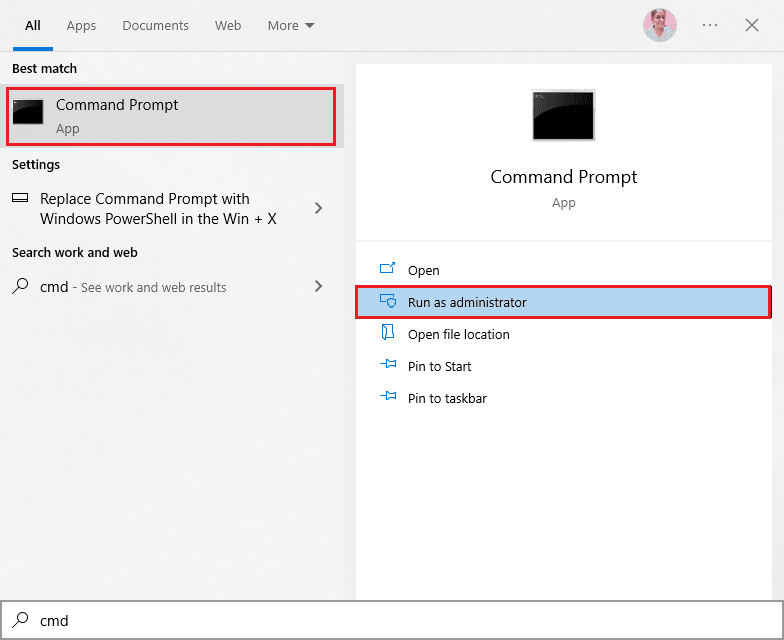The height and width of the screenshot is (640, 784).
Task: Click the Open window icon
Action: (388, 268)
